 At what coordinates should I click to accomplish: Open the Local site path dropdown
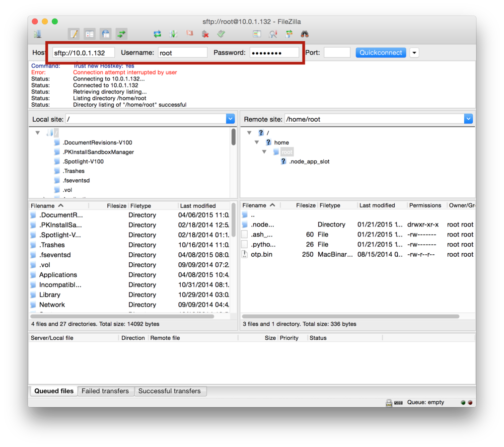pyautogui.click(x=230, y=119)
